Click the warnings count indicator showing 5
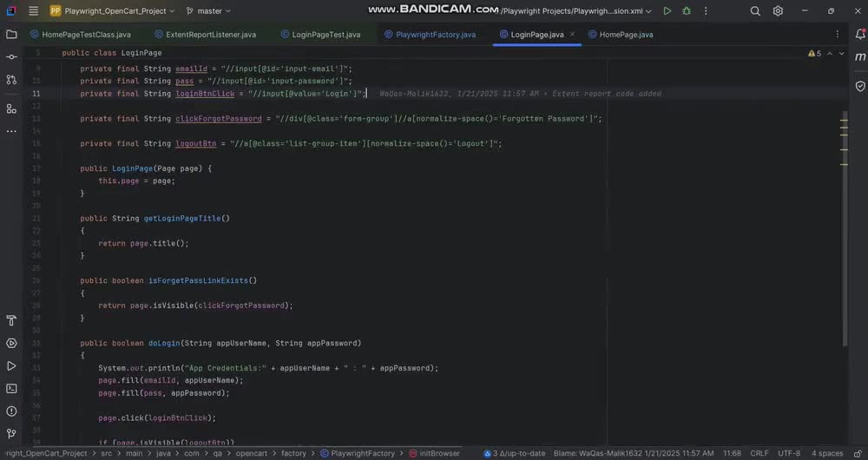Viewport: 868px width, 460px height. click(x=814, y=54)
